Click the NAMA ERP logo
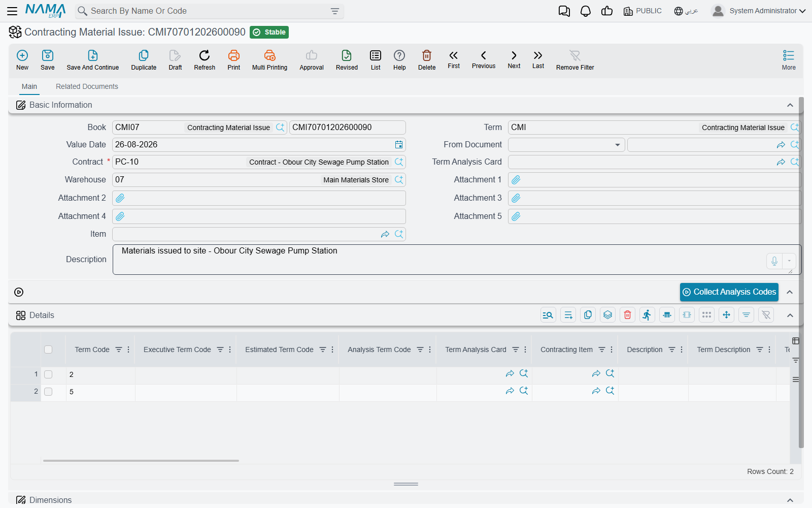Viewport: 812px width, 508px height. click(x=45, y=11)
